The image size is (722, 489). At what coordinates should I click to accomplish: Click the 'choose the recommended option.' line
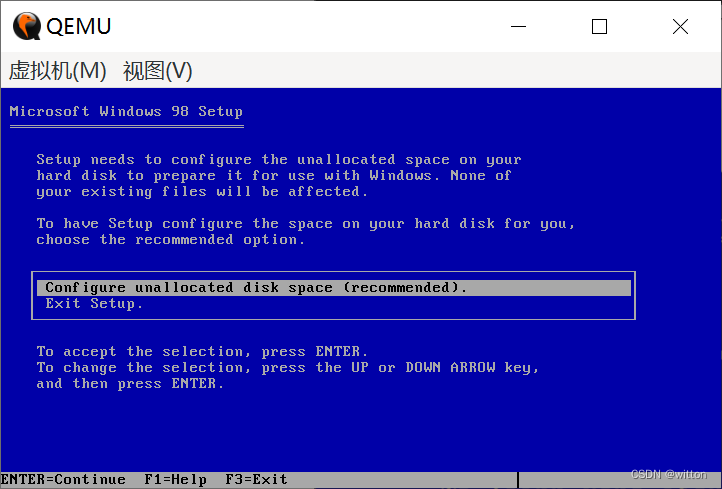171,240
